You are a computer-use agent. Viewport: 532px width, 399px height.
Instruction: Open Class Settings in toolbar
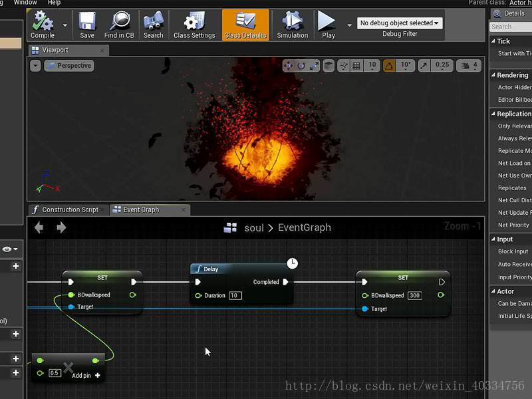coord(194,22)
